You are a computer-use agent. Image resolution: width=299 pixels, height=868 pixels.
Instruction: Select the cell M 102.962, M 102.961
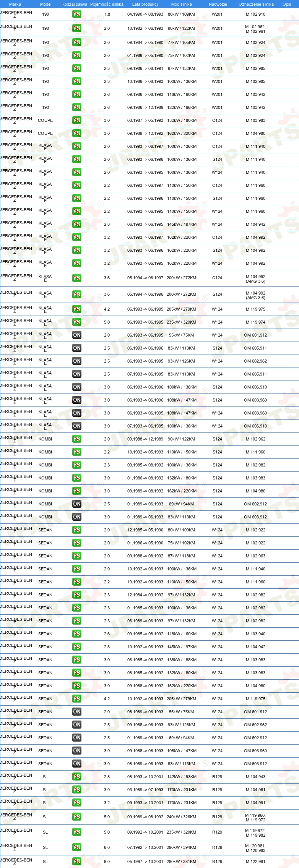tap(255, 29)
